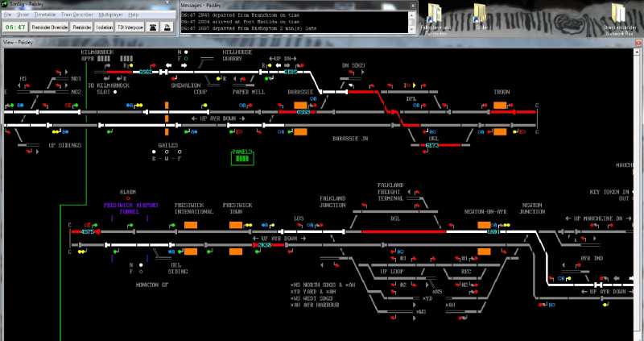
Task: Click the Messages window scroll-up arrow
Action: (412, 15)
